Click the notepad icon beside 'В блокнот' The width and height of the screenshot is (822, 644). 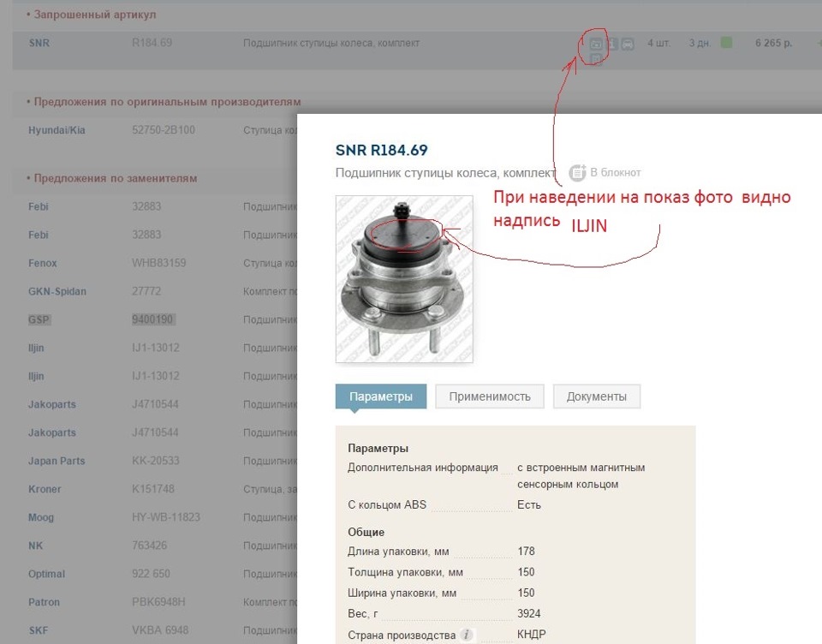click(578, 172)
